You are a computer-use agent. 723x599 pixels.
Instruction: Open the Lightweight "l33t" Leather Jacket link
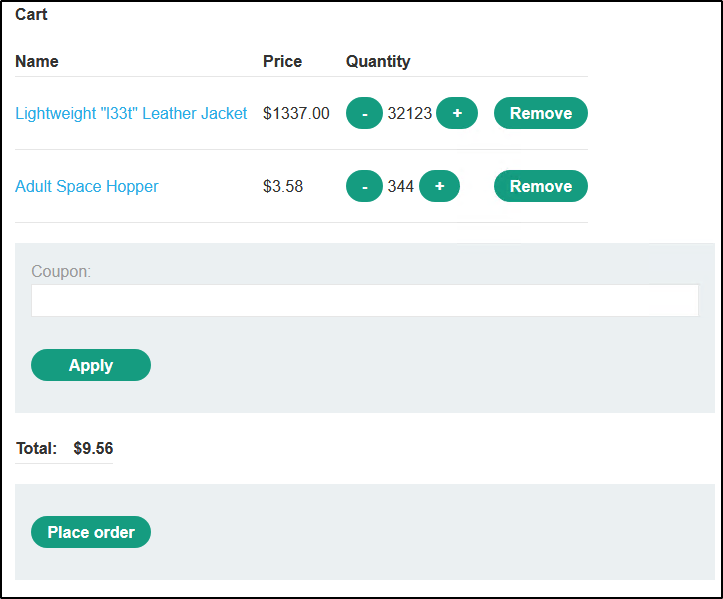pyautogui.click(x=131, y=113)
